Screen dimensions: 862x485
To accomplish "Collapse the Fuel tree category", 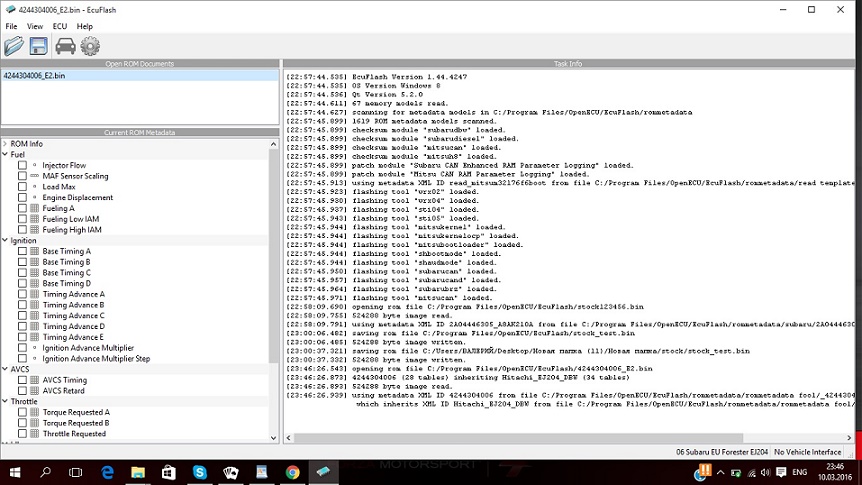I will [5, 155].
